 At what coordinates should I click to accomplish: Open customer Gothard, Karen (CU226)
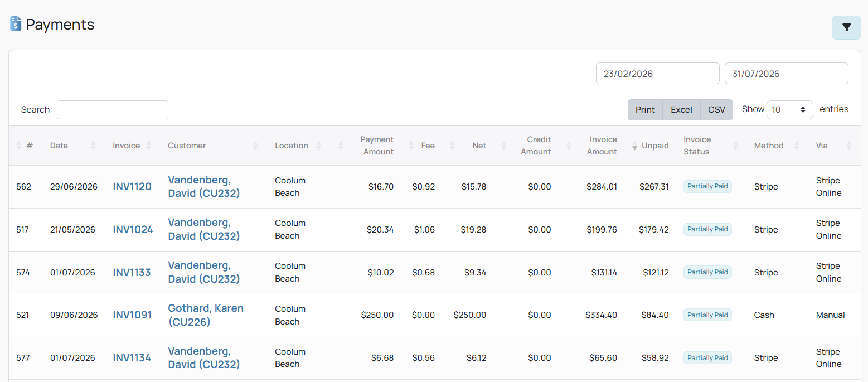(206, 315)
